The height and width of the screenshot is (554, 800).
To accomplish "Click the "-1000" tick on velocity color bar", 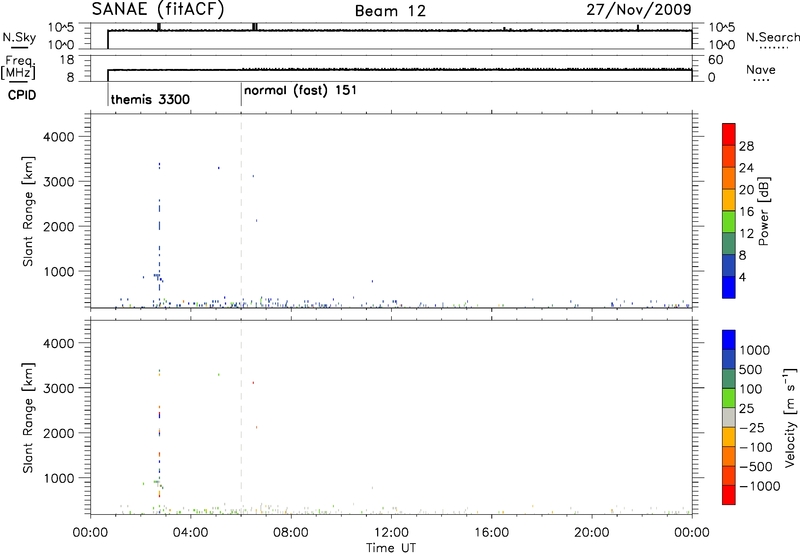I will (x=760, y=486).
